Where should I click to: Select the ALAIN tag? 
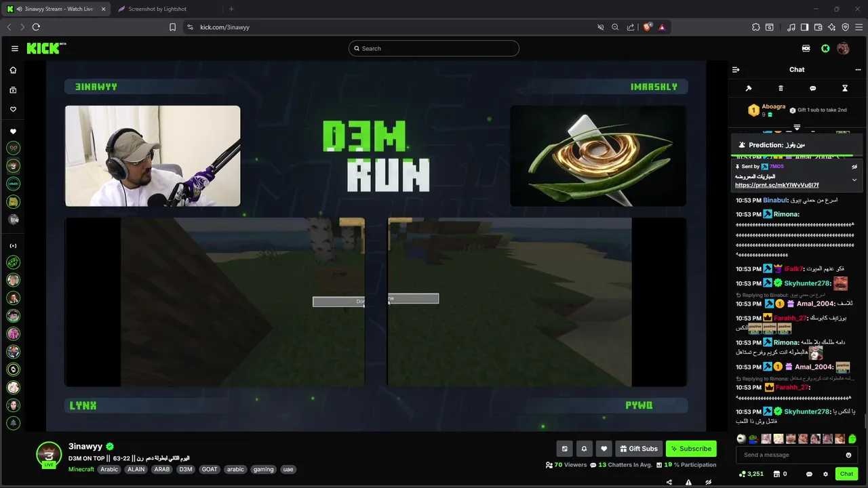click(x=136, y=469)
